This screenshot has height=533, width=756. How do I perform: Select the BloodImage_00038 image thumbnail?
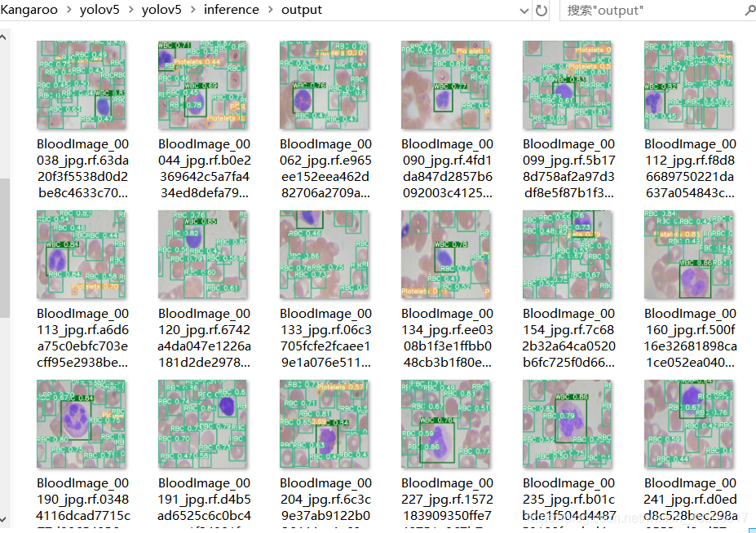tap(82, 85)
